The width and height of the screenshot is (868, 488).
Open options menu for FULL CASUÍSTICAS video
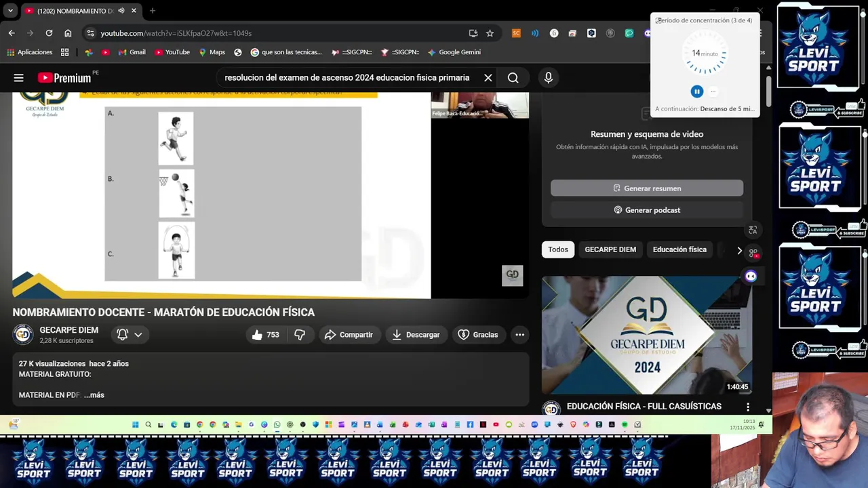tap(748, 407)
